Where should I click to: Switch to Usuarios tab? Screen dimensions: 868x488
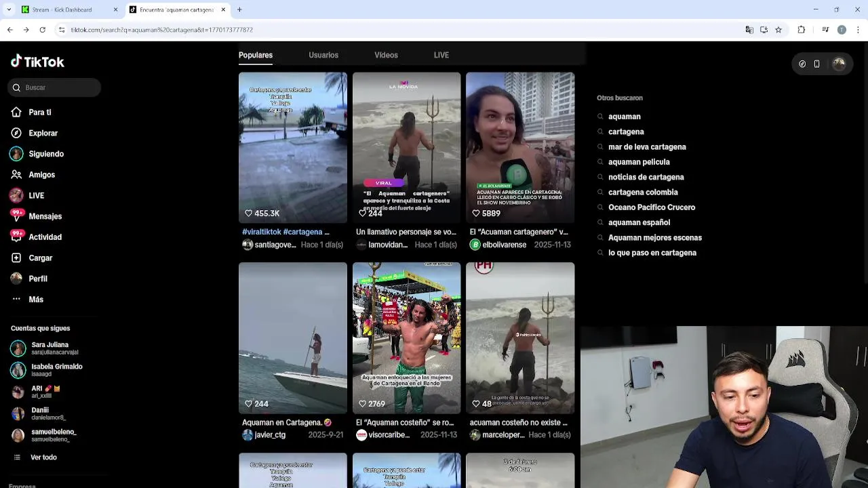(323, 55)
